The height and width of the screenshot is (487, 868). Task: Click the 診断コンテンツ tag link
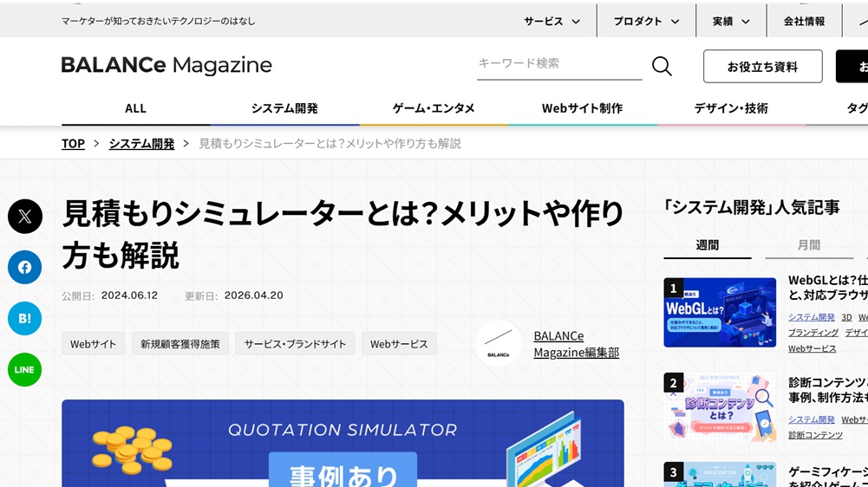[x=815, y=435]
